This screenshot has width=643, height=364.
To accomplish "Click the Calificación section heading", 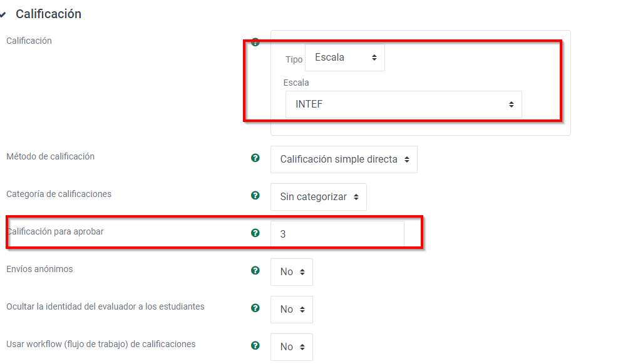I will click(x=48, y=14).
